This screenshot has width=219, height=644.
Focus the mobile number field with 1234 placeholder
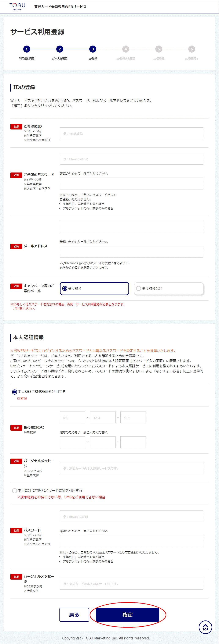coord(103,417)
